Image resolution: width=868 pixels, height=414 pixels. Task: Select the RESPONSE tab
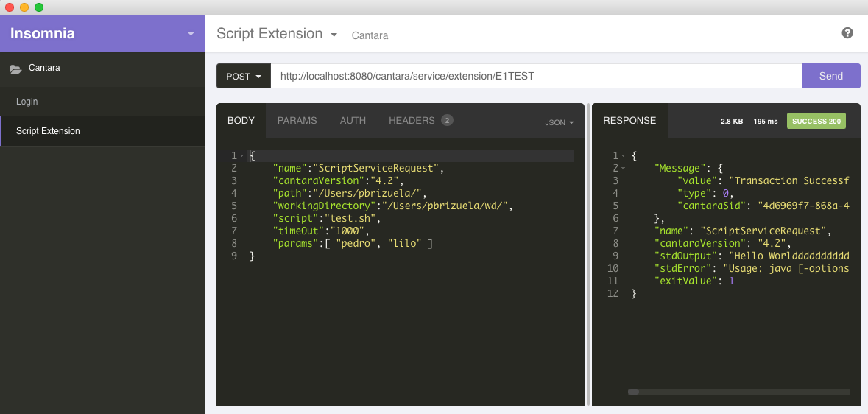(x=629, y=121)
